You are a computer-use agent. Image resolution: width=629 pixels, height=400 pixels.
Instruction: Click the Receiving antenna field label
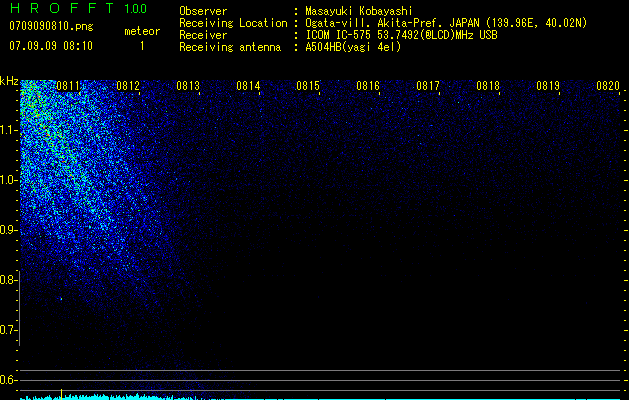pos(230,47)
